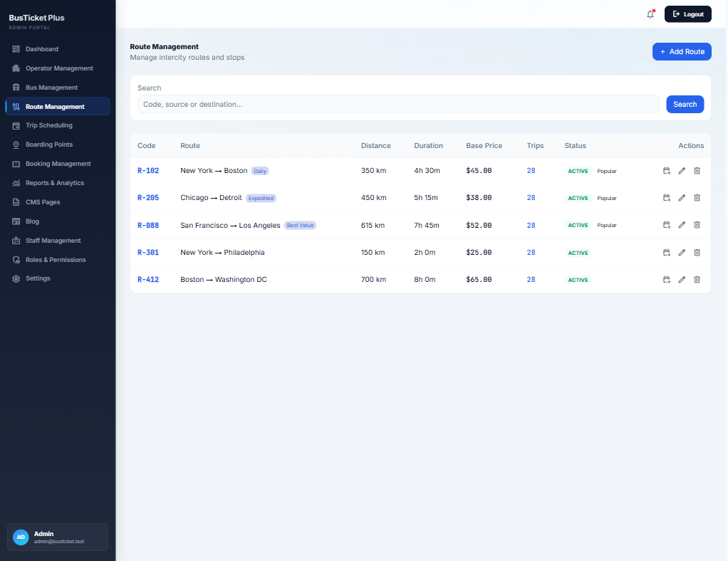Screen dimensions: 728x561
Task: Click the Dashboard grid icon in sidebar
Action: (16, 49)
